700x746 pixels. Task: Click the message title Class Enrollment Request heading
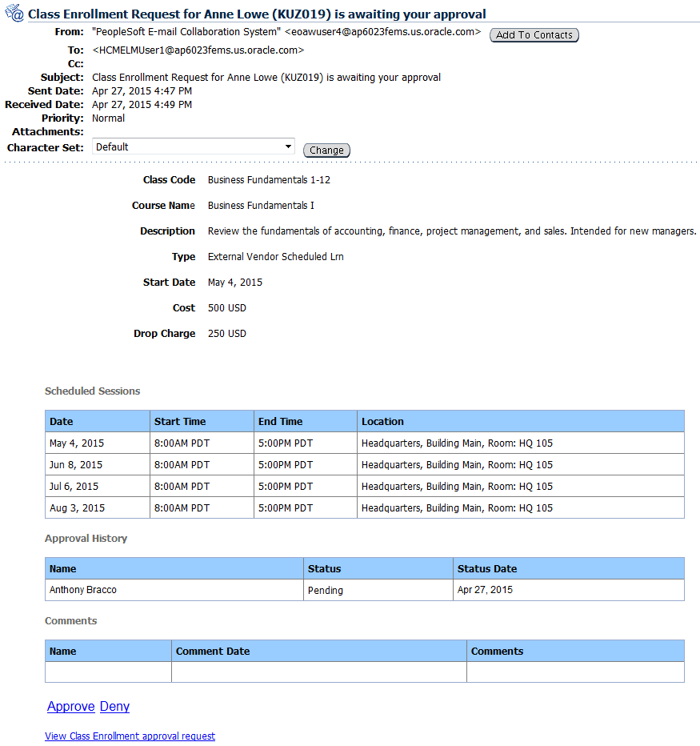[x=256, y=14]
